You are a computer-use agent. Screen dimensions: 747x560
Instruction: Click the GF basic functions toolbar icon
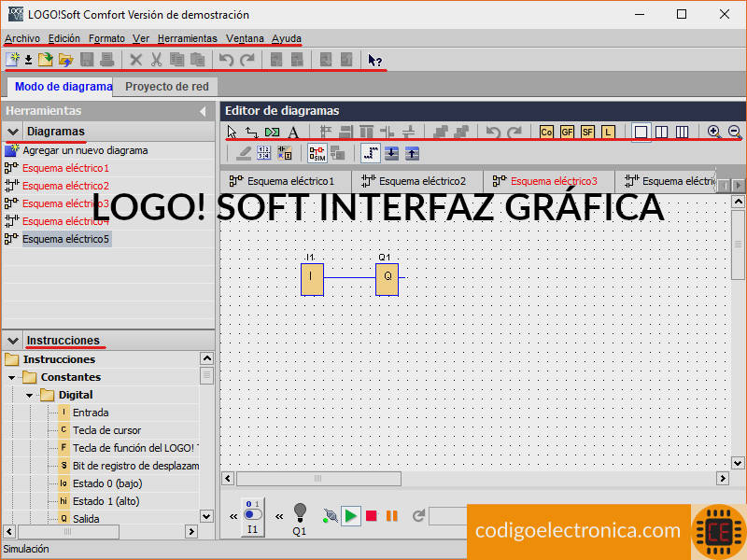[568, 133]
